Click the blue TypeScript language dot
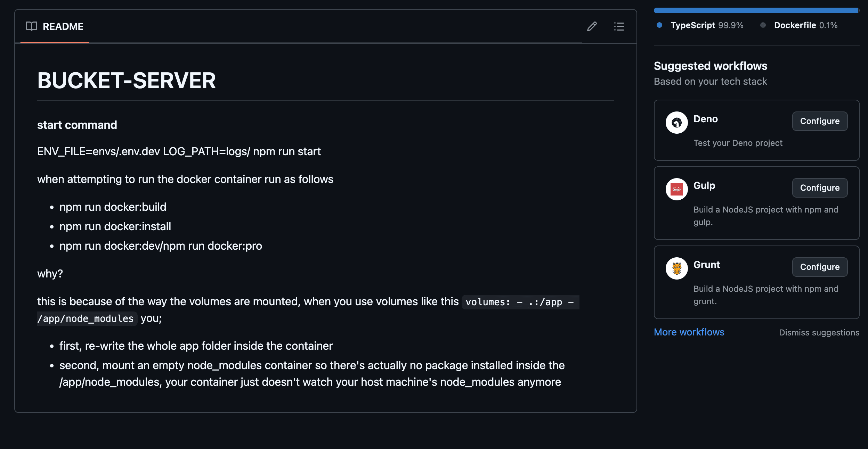Screen dimensions: 868x449 click(659, 25)
